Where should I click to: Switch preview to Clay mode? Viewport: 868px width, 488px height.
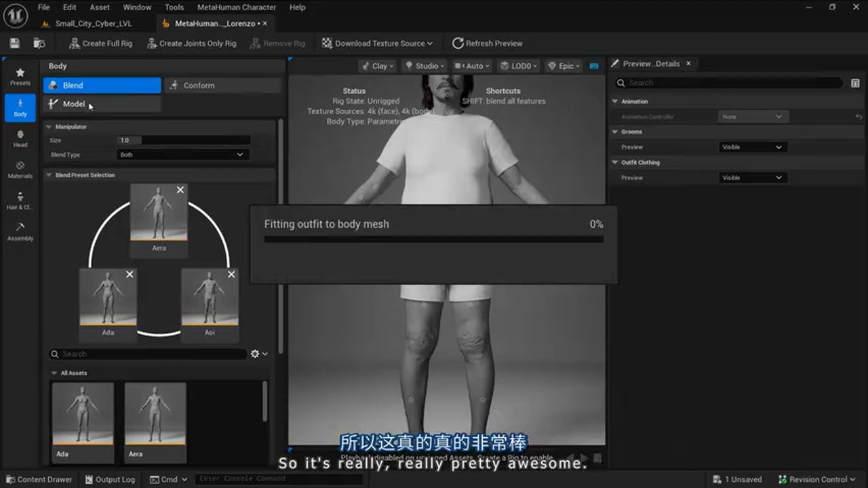377,66
